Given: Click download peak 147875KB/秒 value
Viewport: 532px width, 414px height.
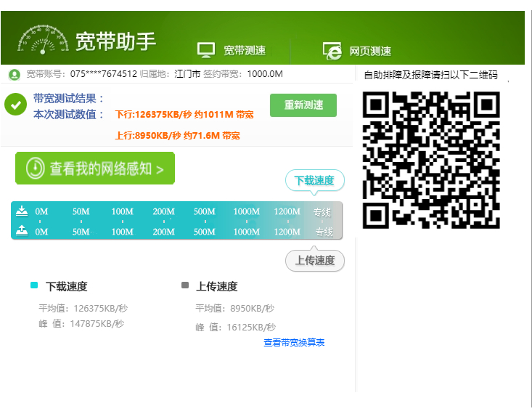Looking at the screenshot, I should point(97,324).
